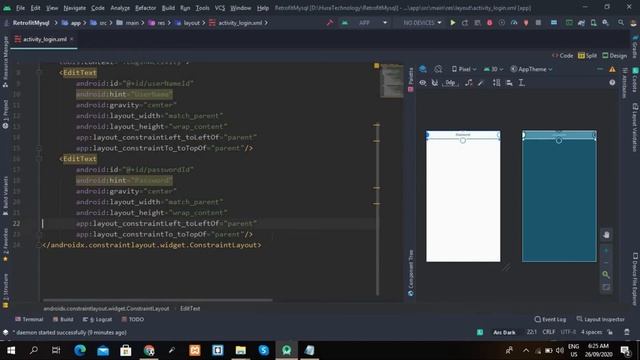Open the APP run configuration dropdown
Image resolution: width=640 pixels, height=360 pixels.
coord(364,23)
